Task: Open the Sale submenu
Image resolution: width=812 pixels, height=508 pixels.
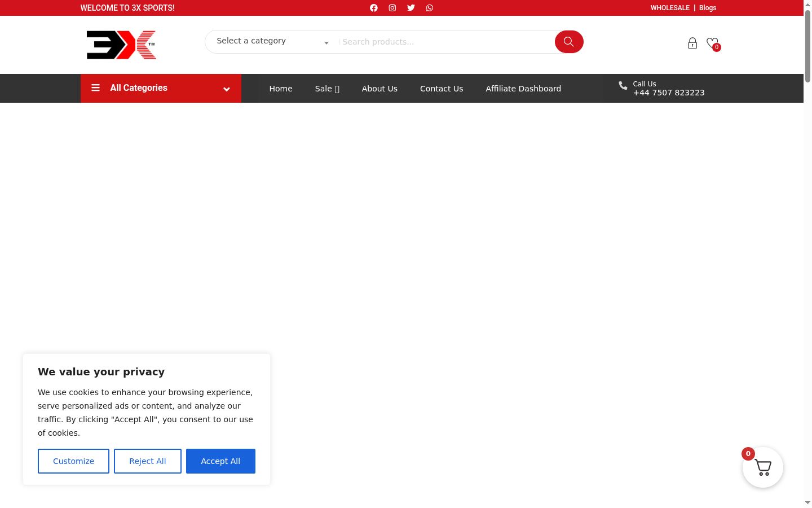Action: (327, 89)
